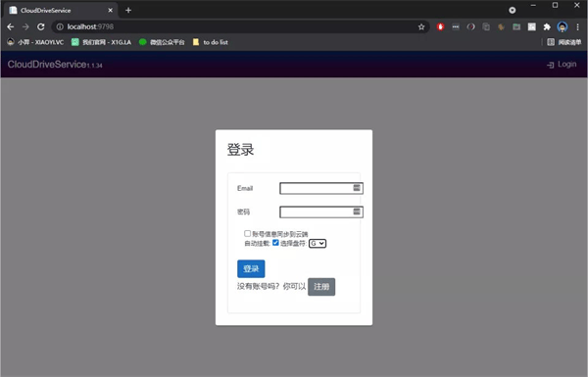Screen dimensions: 588x377
Task: Click the blue 登录 button
Action: click(x=251, y=268)
